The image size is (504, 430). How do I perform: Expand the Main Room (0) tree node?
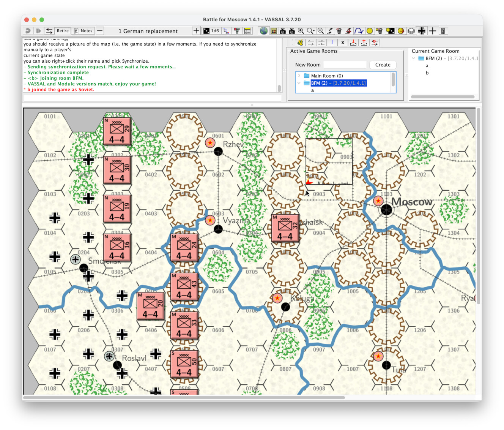[299, 76]
